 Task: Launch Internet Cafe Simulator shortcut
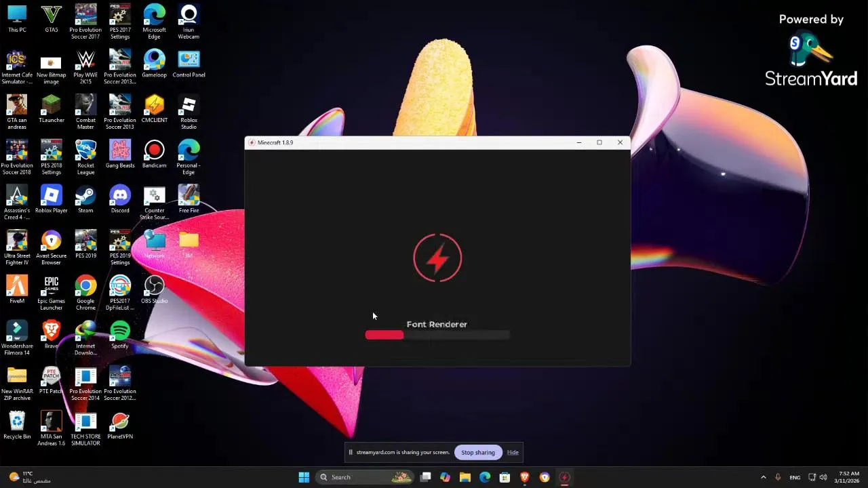point(17,67)
